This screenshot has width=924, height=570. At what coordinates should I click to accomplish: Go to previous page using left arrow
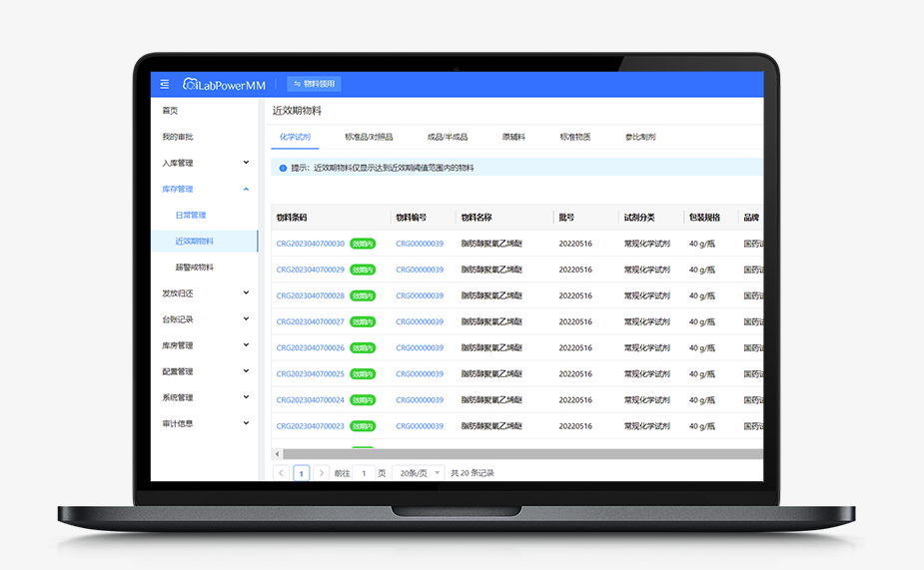click(281, 473)
